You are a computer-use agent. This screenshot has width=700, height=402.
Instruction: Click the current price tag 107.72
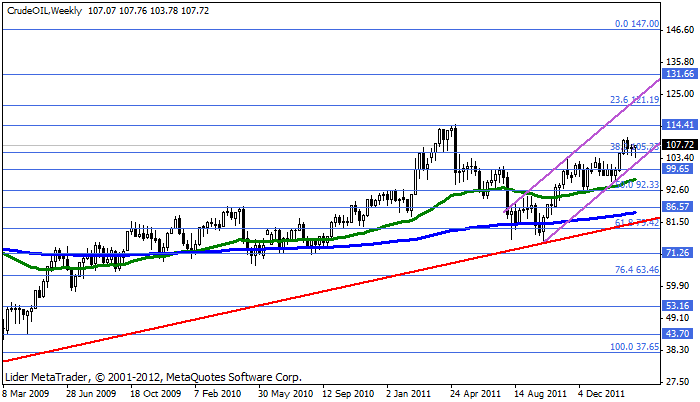coord(680,143)
